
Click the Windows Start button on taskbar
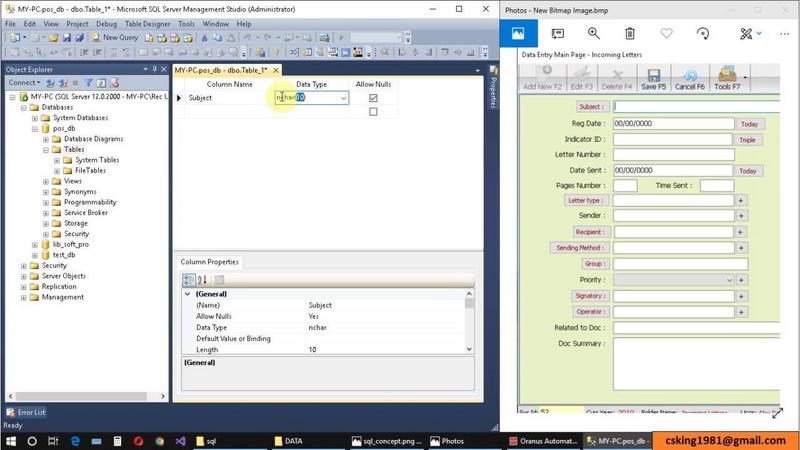tap(11, 441)
